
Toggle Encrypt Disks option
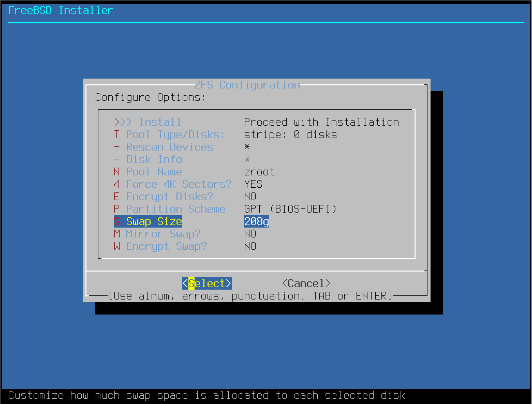163,197
